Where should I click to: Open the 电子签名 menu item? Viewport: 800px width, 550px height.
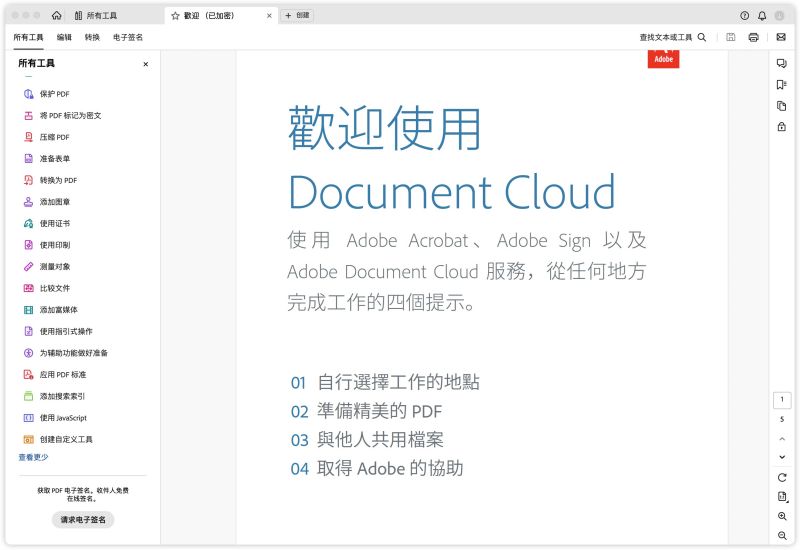pyautogui.click(x=128, y=37)
